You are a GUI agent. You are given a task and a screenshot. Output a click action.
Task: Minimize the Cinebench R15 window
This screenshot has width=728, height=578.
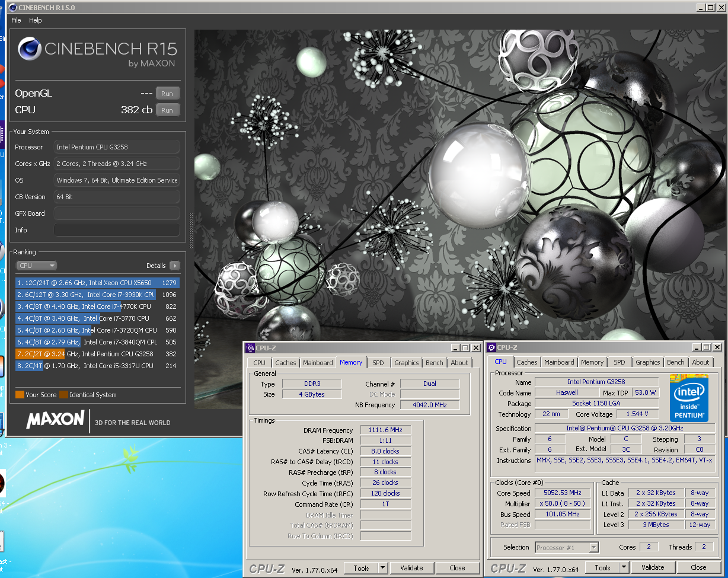pyautogui.click(x=700, y=8)
